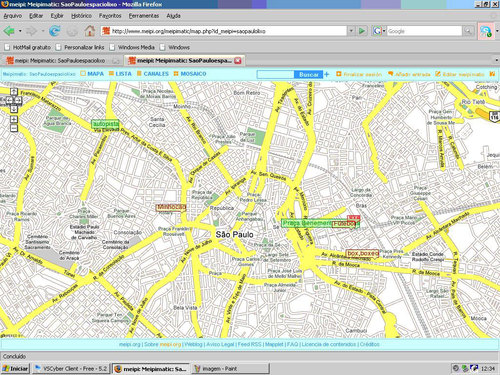Click the Futebol map marker

[344, 224]
